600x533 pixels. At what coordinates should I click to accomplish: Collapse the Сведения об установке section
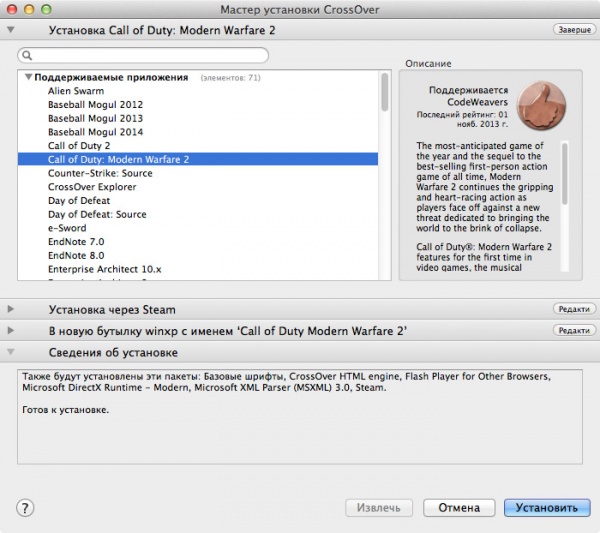(11, 352)
